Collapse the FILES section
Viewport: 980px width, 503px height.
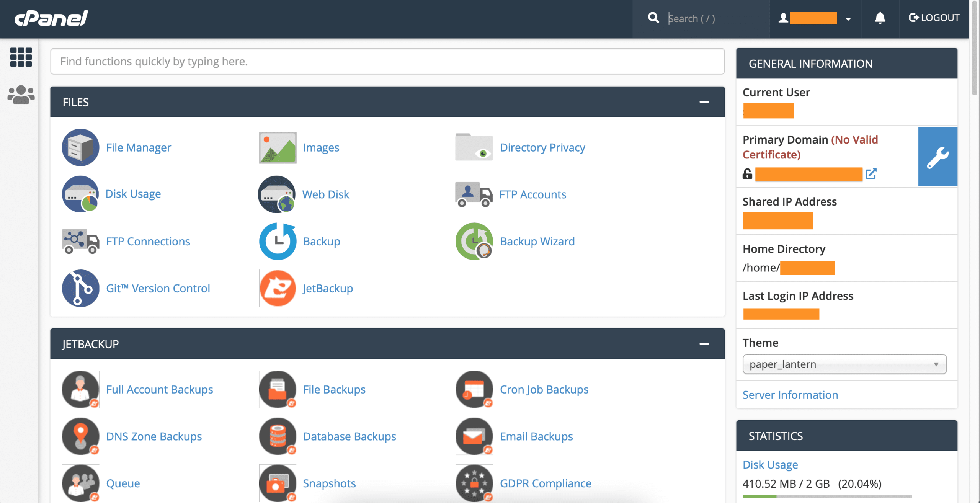704,102
